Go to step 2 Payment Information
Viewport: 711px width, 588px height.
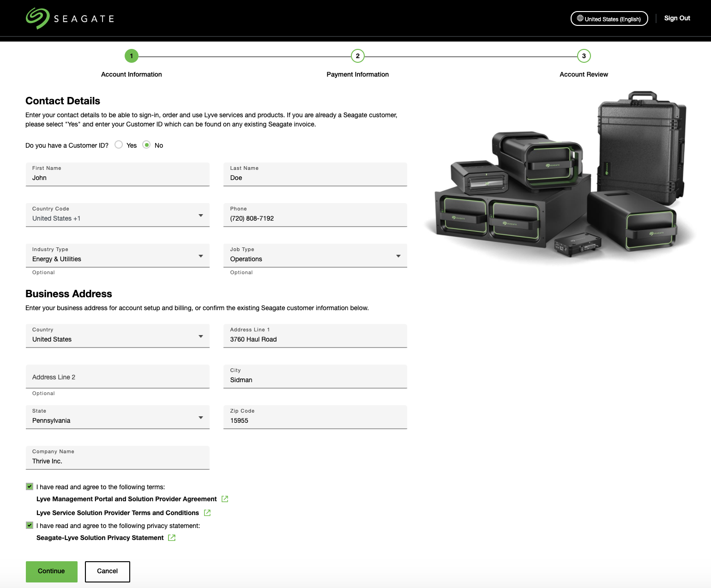click(358, 56)
